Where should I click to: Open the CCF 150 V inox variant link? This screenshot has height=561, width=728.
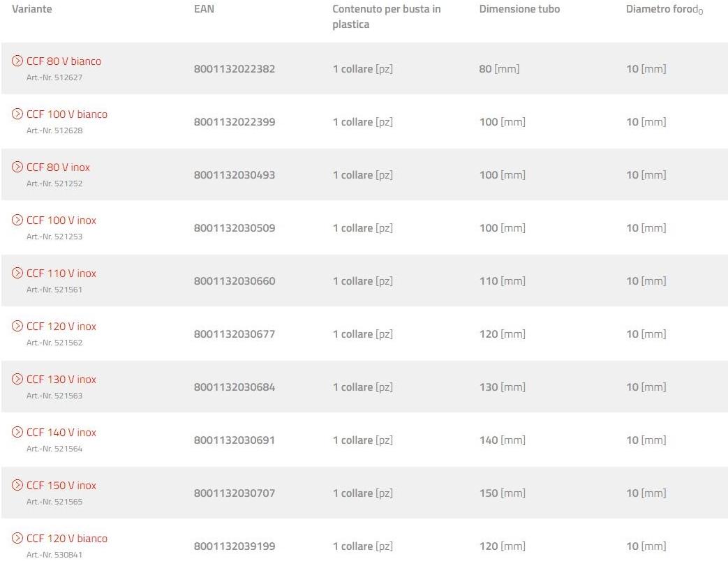coord(61,486)
